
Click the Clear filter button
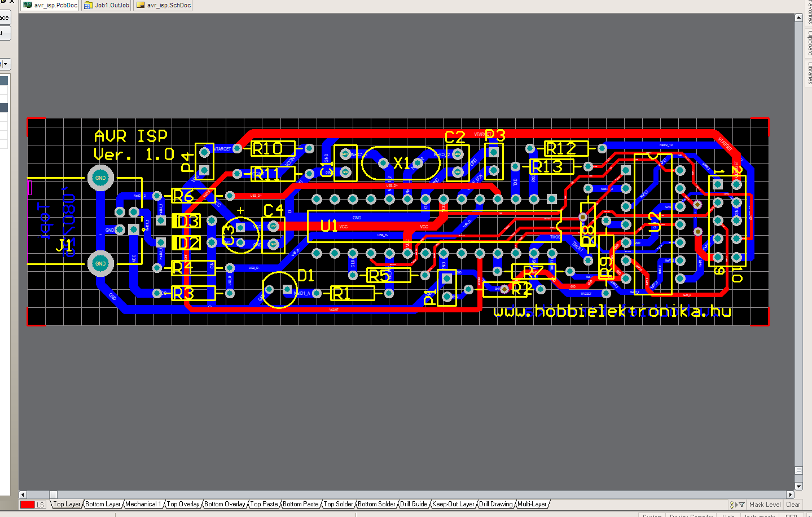(793, 505)
